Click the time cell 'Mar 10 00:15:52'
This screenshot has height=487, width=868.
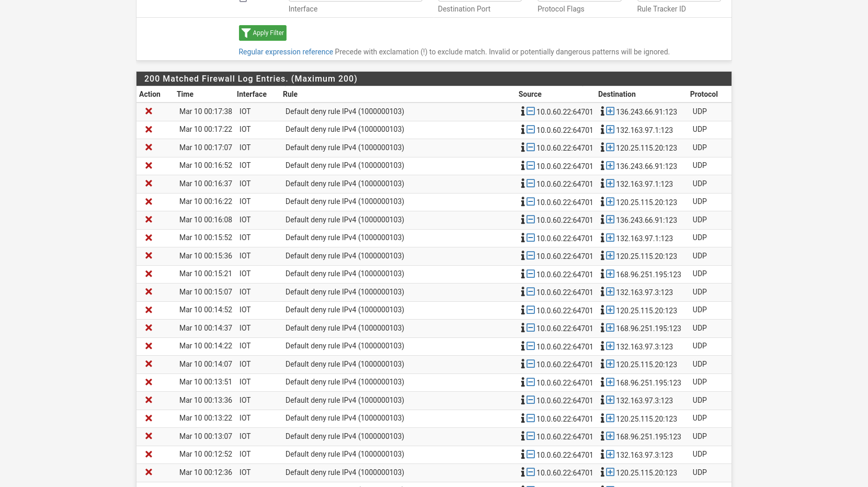point(205,237)
